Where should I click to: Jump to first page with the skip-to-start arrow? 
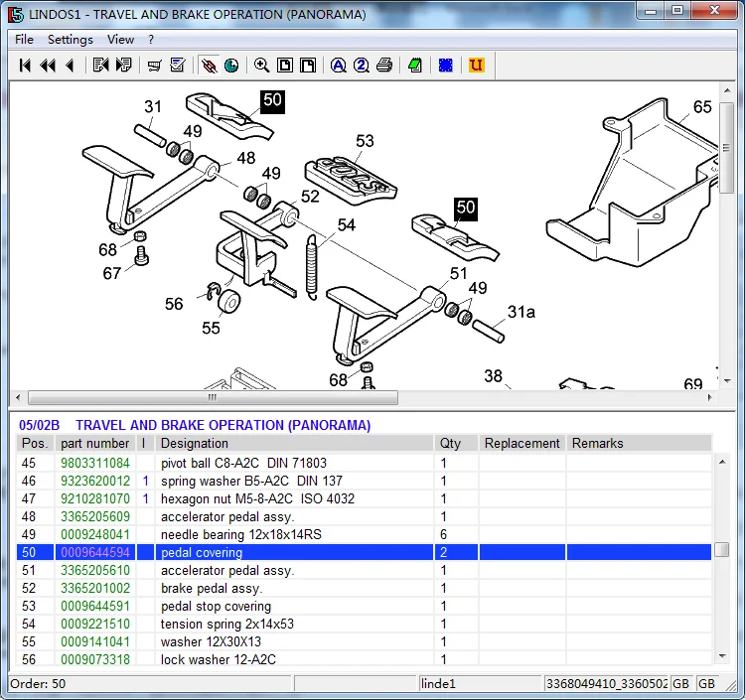pos(26,66)
